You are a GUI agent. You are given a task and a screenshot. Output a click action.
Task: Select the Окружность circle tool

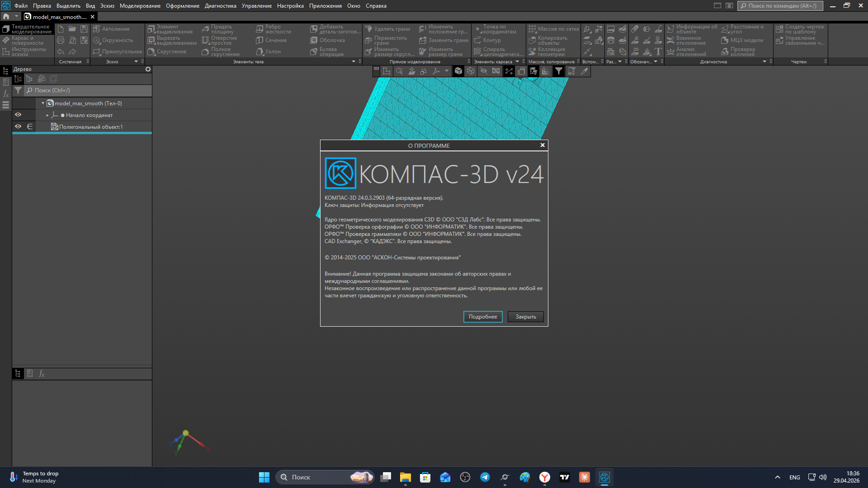click(113, 40)
